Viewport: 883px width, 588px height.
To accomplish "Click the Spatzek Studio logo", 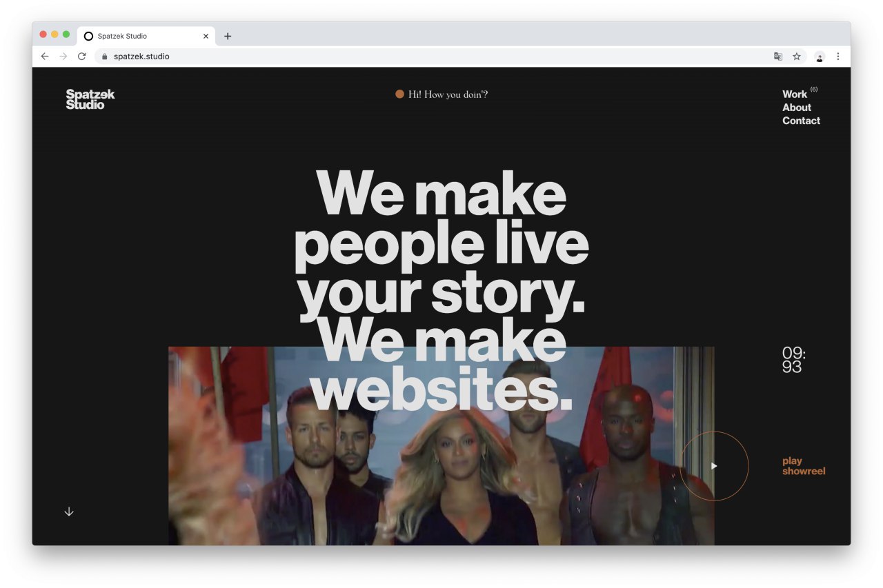I will pyautogui.click(x=90, y=99).
